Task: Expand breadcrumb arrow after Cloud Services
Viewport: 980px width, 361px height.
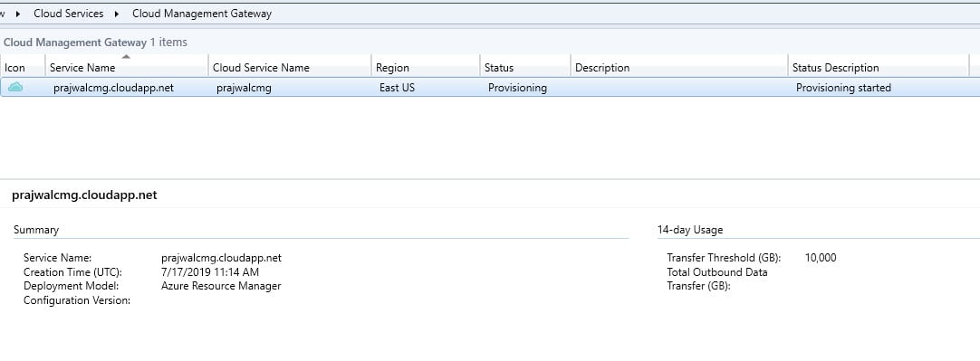Action: [x=117, y=13]
